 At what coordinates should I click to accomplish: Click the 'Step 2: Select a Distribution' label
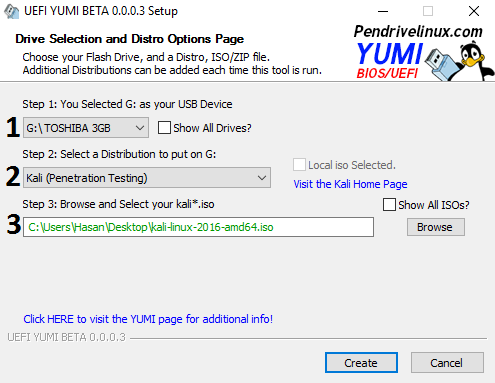point(119,154)
